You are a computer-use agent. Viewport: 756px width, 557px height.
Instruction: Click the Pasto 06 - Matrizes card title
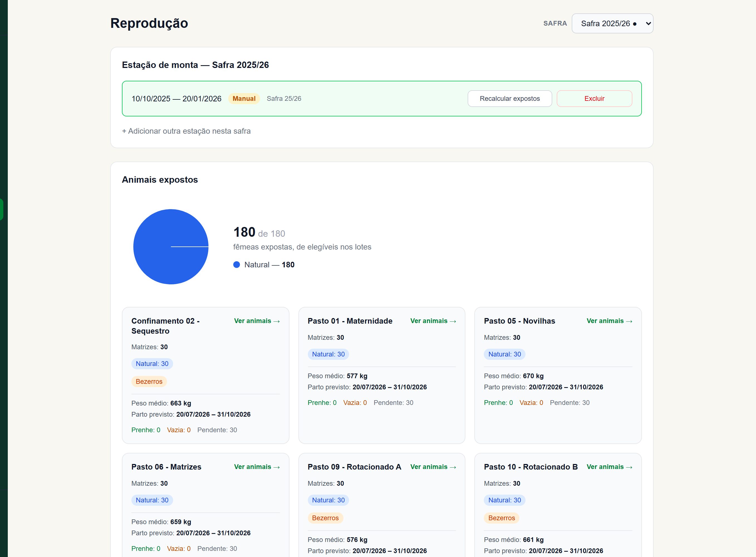[166, 467]
